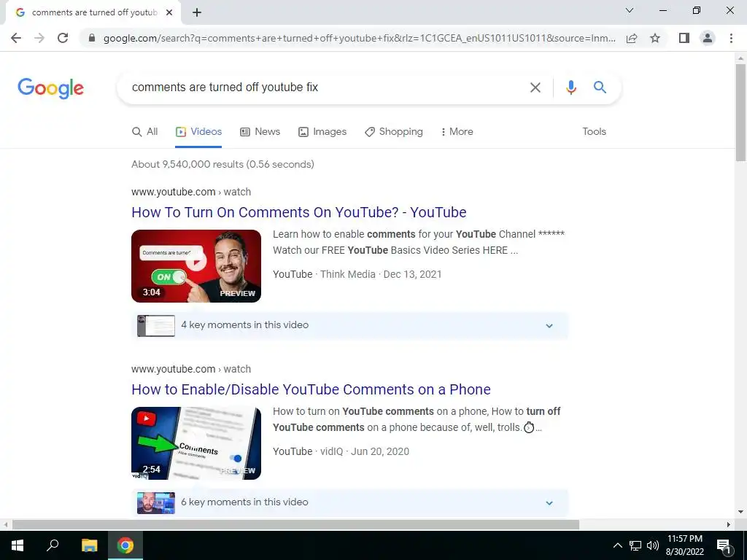Open the Windows Start menu
Viewport: 747px width, 560px height.
tap(18, 545)
